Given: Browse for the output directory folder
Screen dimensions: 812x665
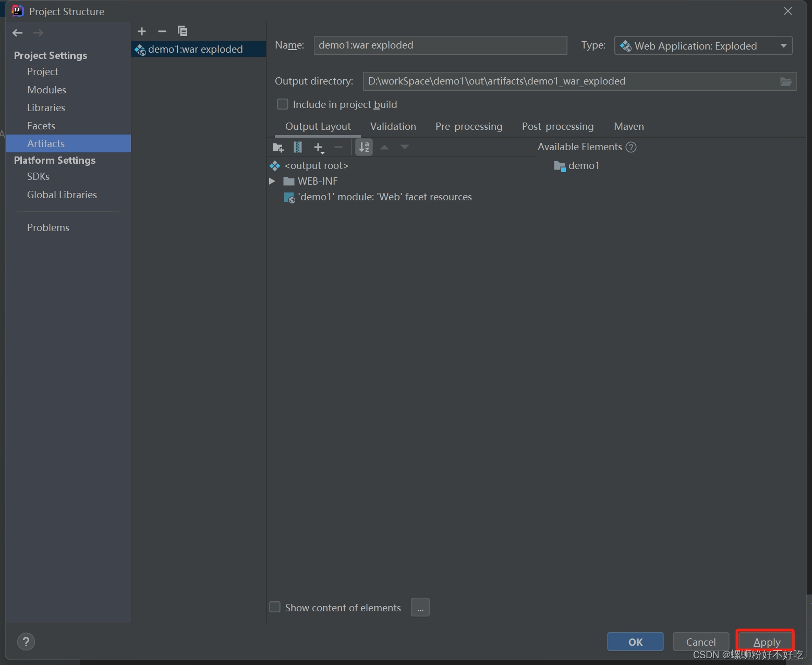Looking at the screenshot, I should click(786, 81).
